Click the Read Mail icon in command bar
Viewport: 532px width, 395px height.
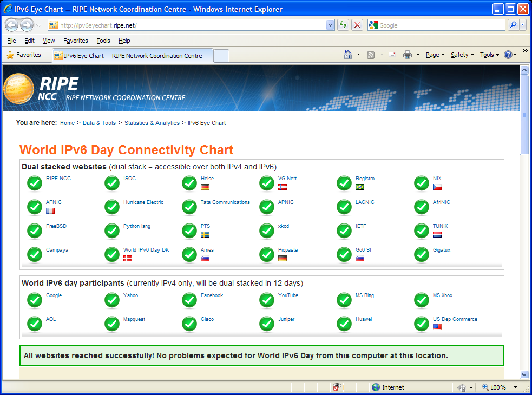[x=392, y=55]
